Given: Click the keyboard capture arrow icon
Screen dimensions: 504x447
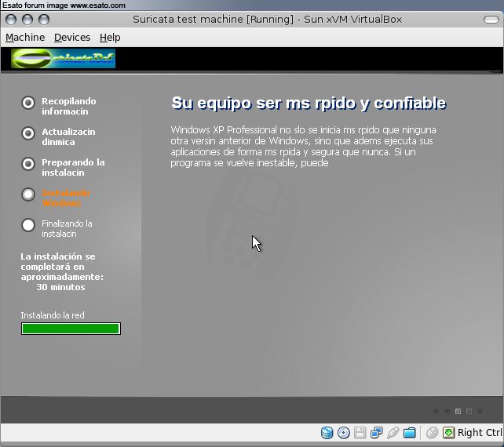Looking at the screenshot, I should click(x=449, y=433).
